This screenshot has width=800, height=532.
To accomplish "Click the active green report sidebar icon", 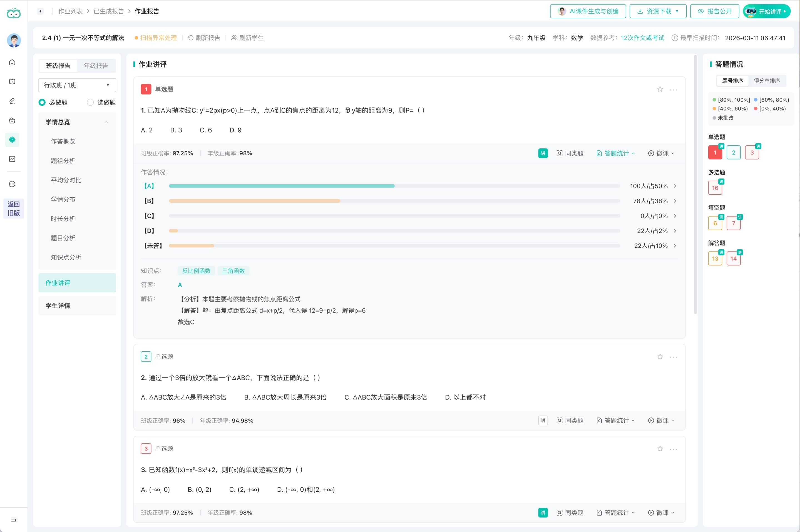I will point(12,140).
